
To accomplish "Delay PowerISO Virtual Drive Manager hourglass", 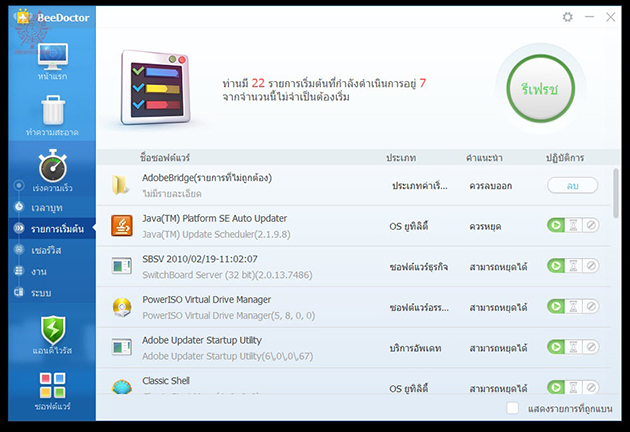I will (573, 307).
